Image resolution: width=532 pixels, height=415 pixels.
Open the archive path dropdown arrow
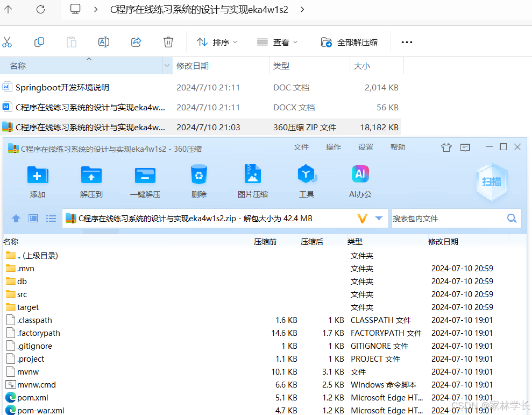pos(379,218)
